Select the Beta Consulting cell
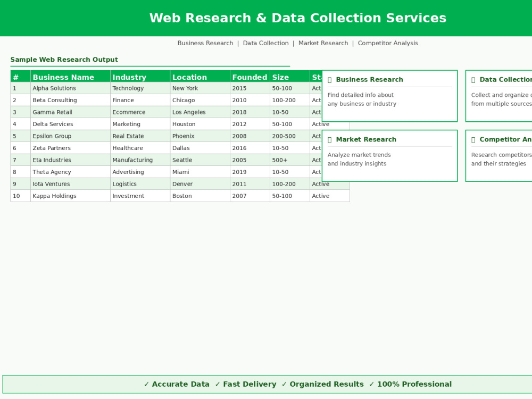 point(70,100)
